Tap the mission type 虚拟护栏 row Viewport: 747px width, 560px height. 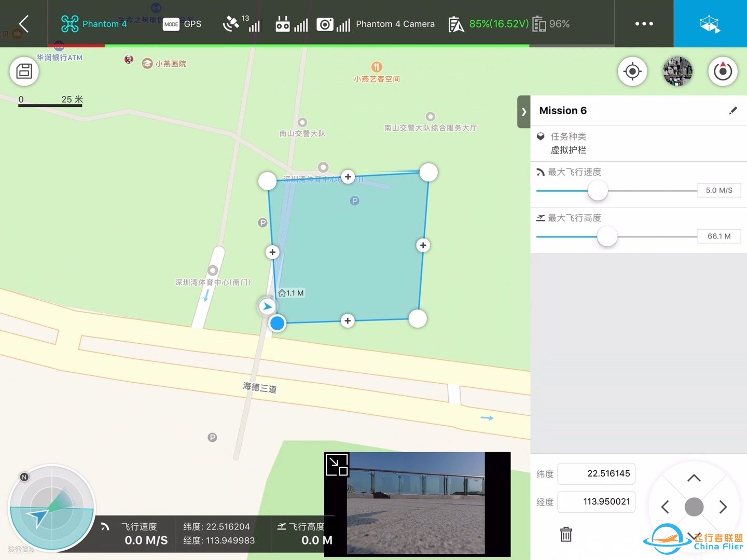pyautogui.click(x=639, y=144)
